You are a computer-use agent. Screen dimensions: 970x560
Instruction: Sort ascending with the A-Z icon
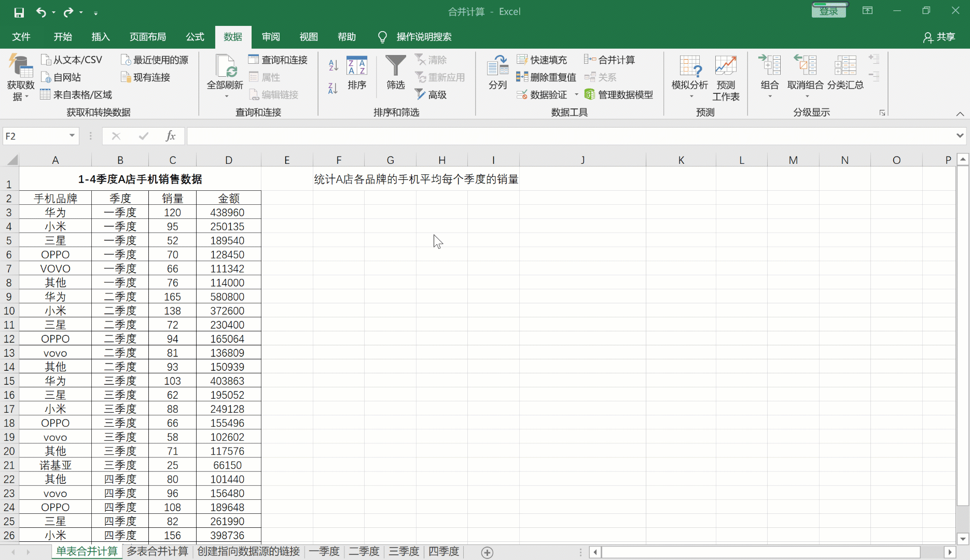point(333,65)
